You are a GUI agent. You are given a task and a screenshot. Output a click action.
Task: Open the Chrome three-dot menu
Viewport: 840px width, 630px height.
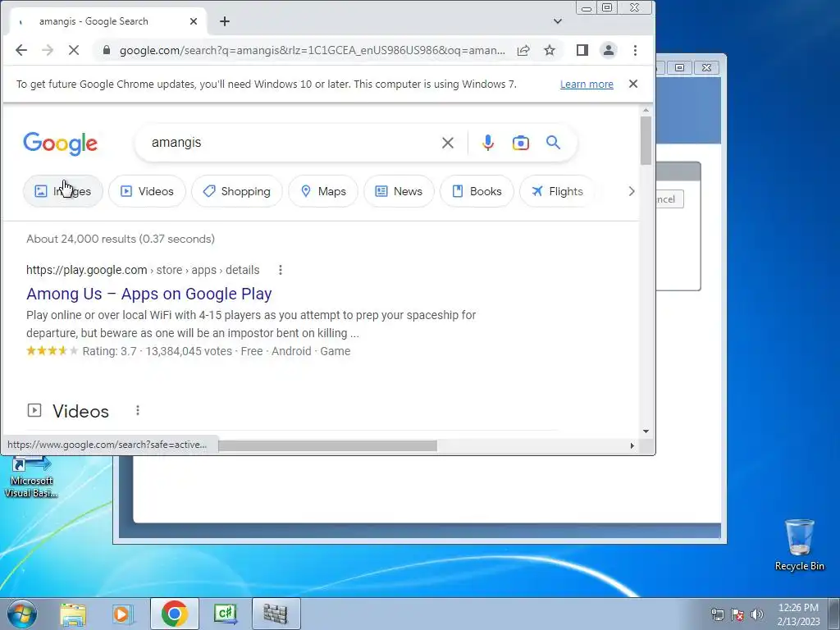click(636, 50)
